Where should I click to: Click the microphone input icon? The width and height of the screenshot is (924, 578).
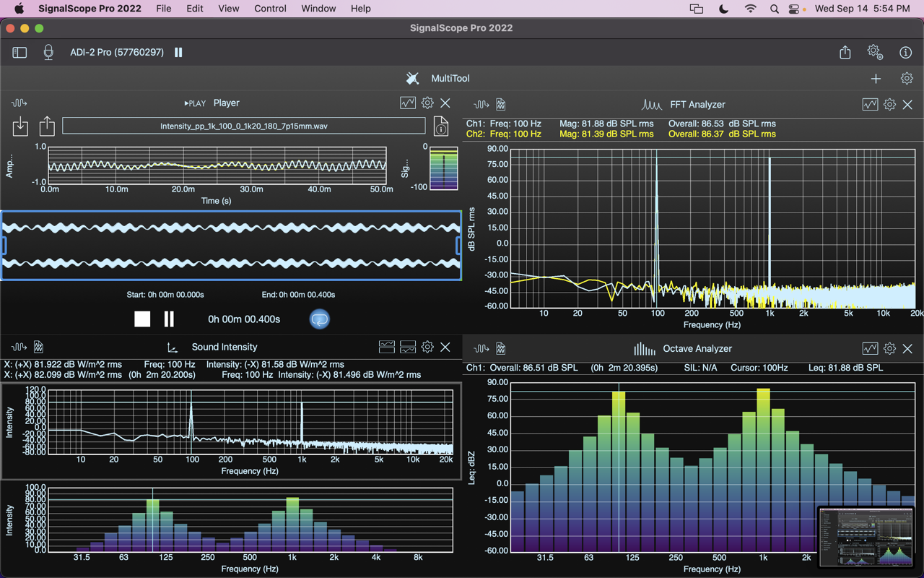[x=48, y=53]
